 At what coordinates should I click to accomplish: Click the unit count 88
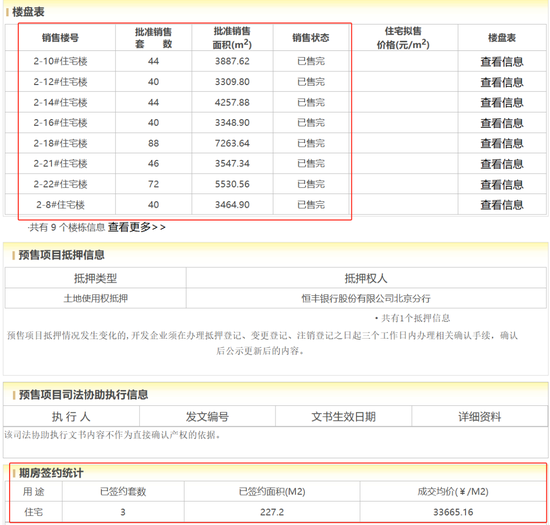[153, 143]
